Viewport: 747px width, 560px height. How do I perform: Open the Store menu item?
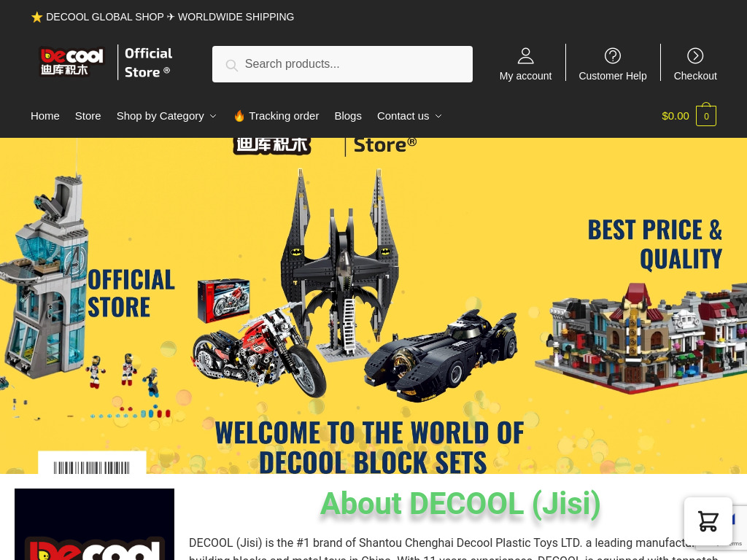(88, 116)
